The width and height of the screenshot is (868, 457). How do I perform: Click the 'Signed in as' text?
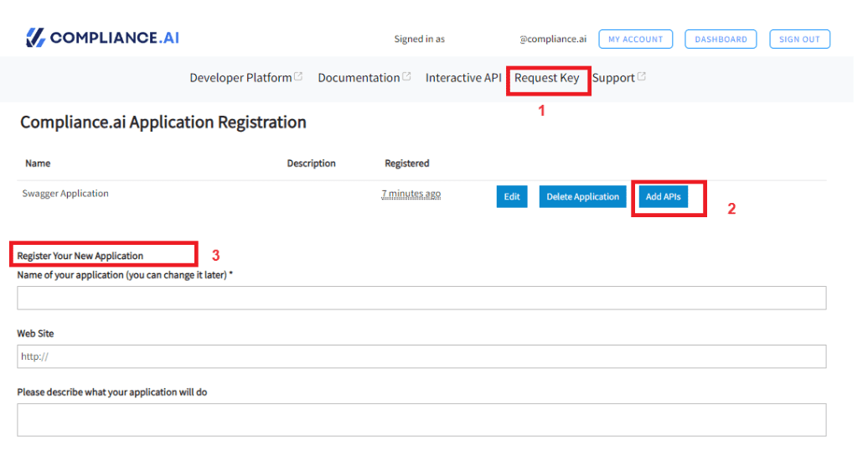(x=419, y=39)
